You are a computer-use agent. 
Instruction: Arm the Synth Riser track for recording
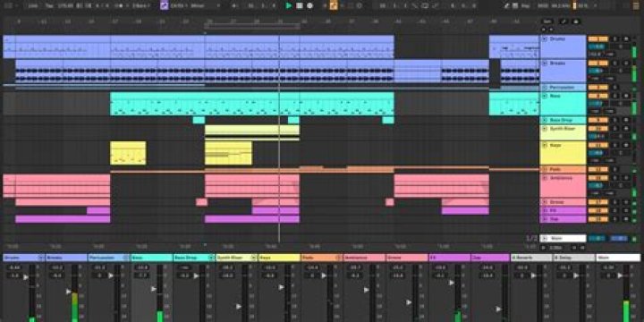[626, 129]
